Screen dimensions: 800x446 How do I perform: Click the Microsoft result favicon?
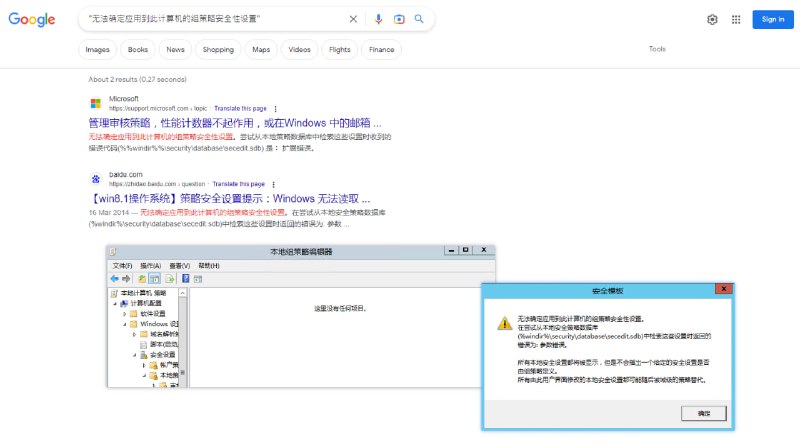[95, 103]
